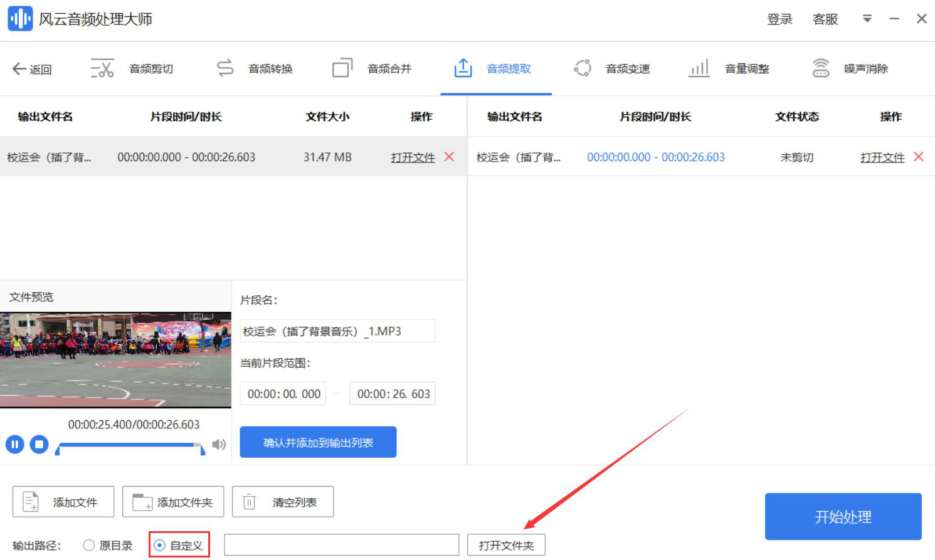Delete output item with red X in right list
The image size is (935, 560).
click(919, 157)
